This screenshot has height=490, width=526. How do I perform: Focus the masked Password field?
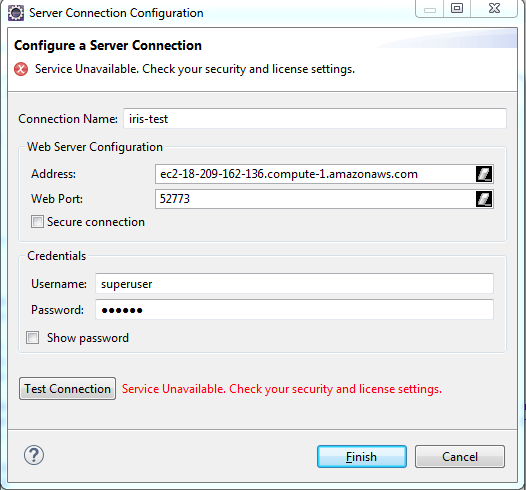(294, 310)
